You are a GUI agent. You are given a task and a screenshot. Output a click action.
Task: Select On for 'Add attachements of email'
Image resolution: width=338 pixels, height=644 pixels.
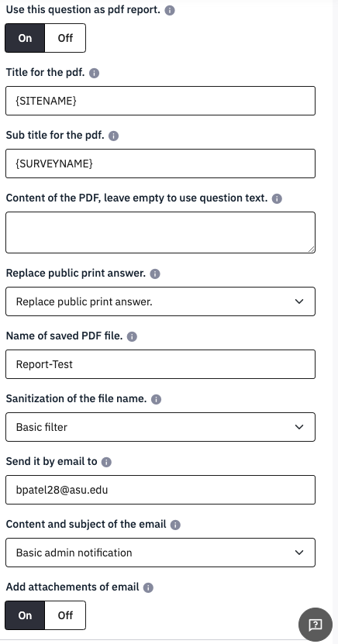[x=25, y=615]
